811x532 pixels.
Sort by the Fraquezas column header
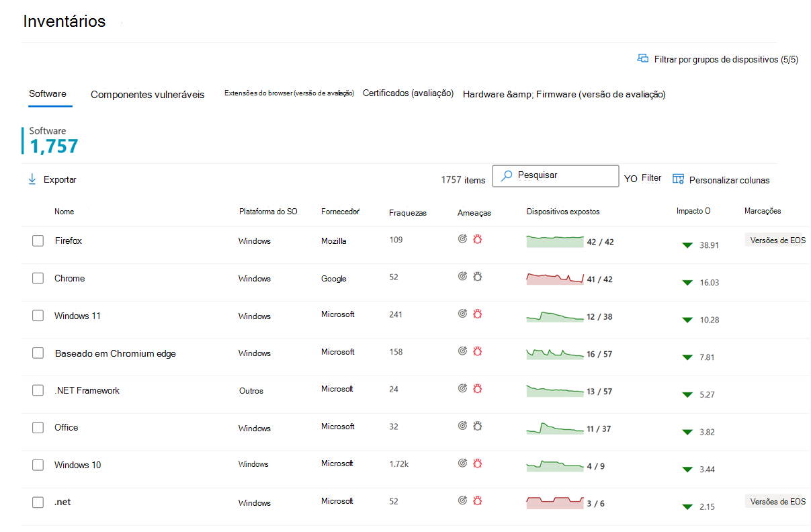[x=407, y=212]
